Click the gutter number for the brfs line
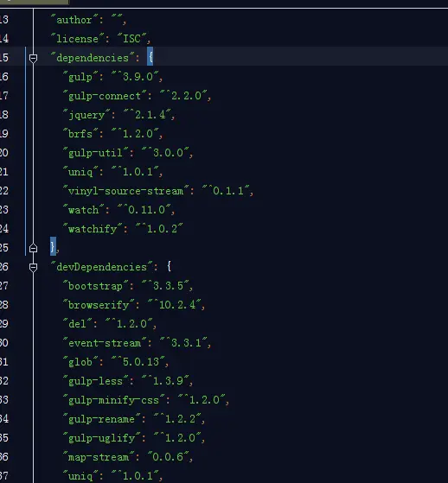 pos(4,134)
